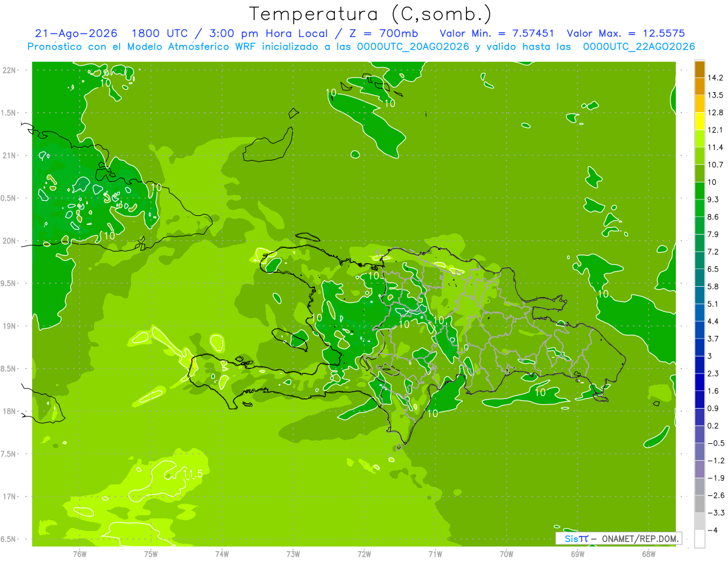Click the '11.5' contour label on the map

click(192, 474)
